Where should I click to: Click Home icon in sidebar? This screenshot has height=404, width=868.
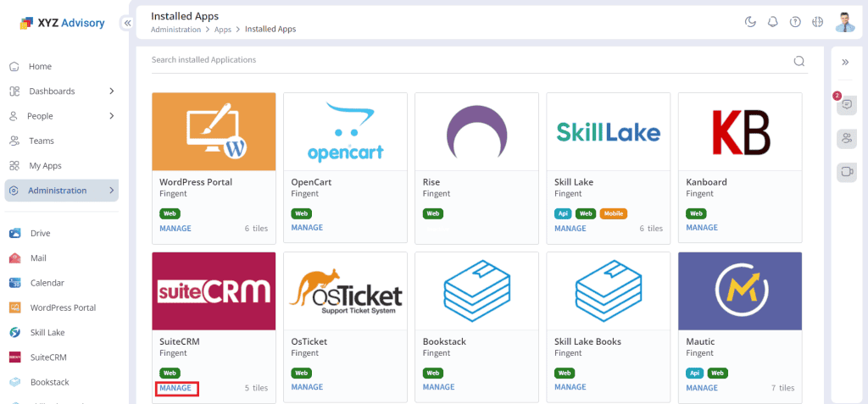(15, 66)
